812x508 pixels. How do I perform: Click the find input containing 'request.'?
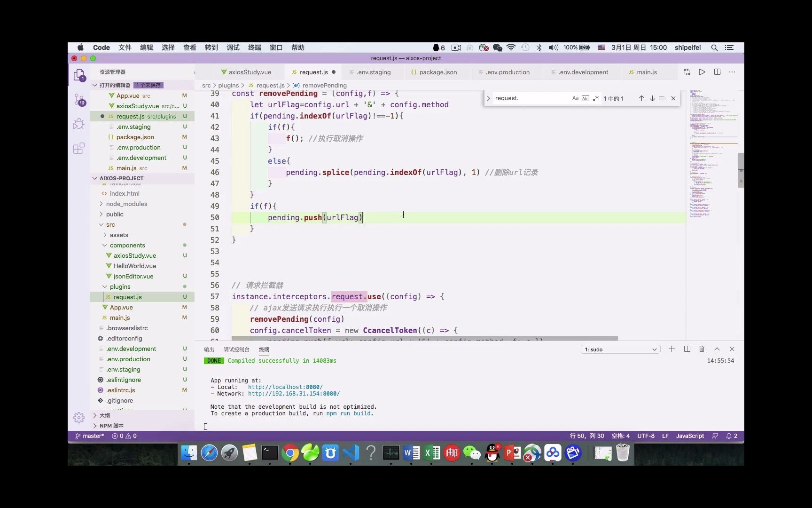click(x=531, y=98)
